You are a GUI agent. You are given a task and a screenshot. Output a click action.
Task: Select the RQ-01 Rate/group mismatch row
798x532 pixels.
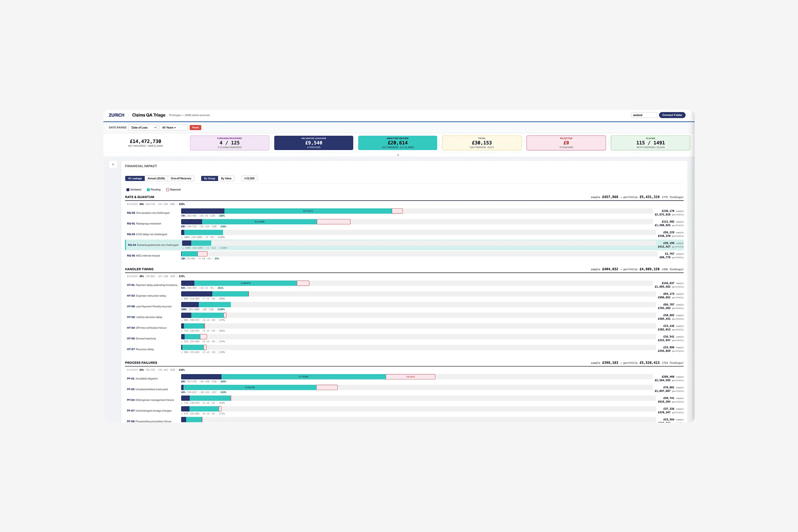click(405, 224)
